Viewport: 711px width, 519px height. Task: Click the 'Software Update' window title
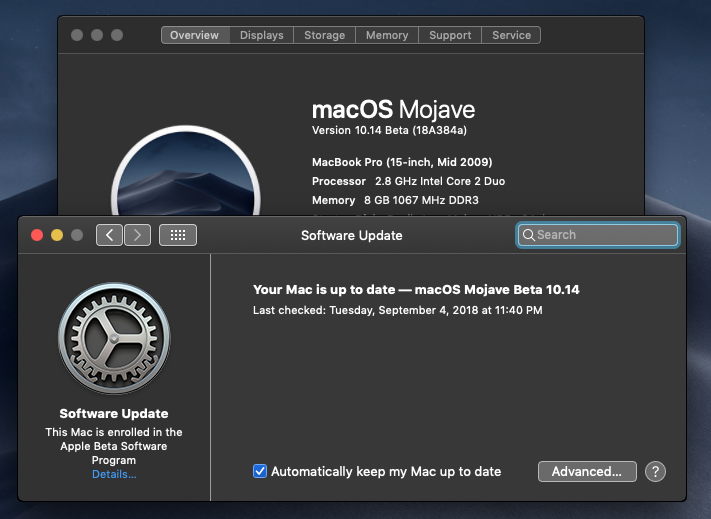point(351,235)
